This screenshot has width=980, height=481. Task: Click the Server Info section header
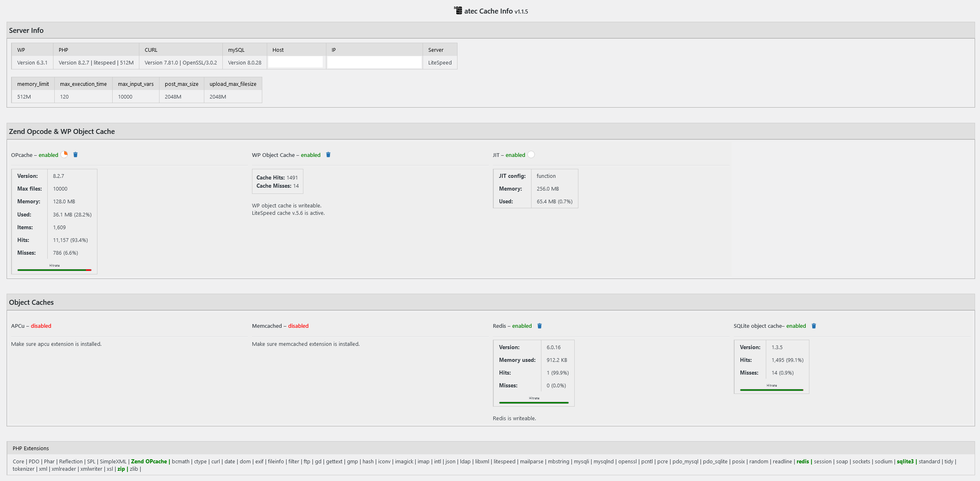(26, 30)
